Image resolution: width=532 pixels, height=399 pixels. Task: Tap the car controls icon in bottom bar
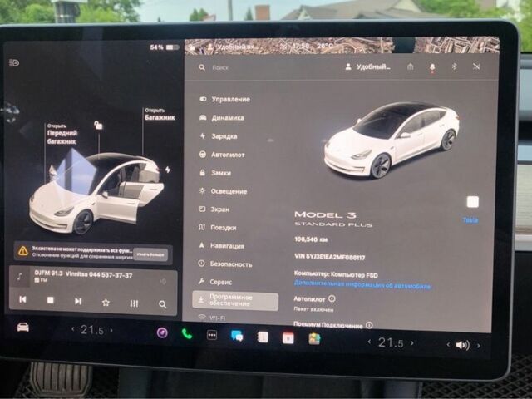point(22,327)
